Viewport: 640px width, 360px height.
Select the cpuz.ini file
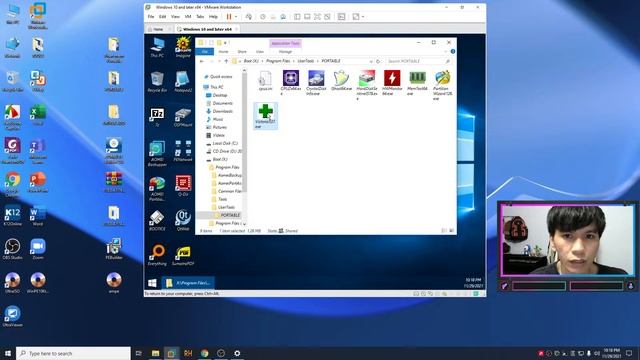pyautogui.click(x=265, y=81)
